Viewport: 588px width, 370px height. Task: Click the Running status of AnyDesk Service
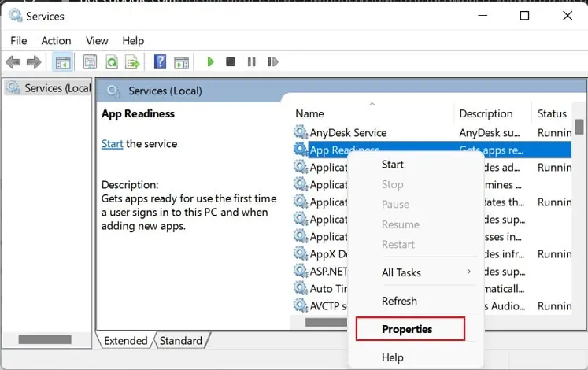(x=554, y=133)
